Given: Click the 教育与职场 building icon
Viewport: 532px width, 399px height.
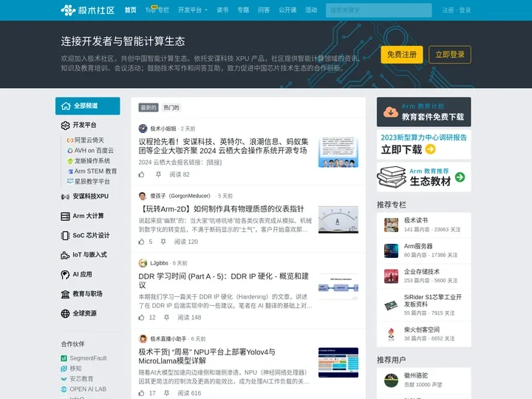Looking at the screenshot, I should coord(65,294).
